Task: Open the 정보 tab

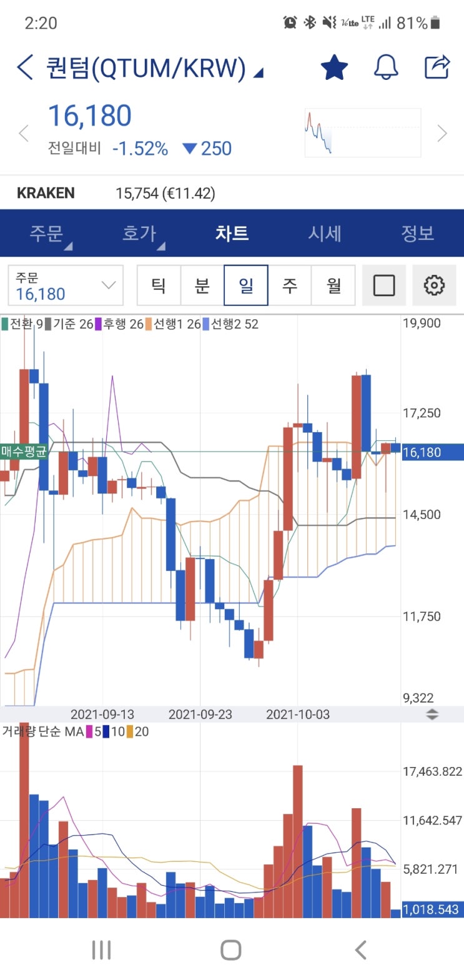Action: (x=417, y=234)
